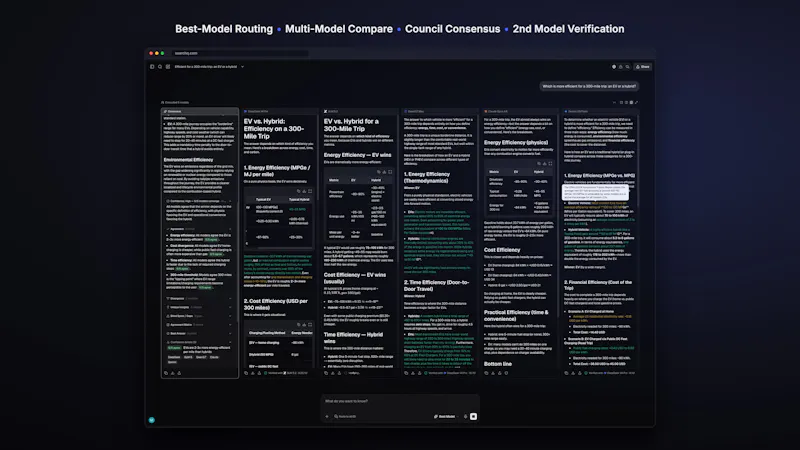Viewport: 800px width, 450px height.
Task: Download the DeepSeek energy efficiency table
Action: coord(304,191)
